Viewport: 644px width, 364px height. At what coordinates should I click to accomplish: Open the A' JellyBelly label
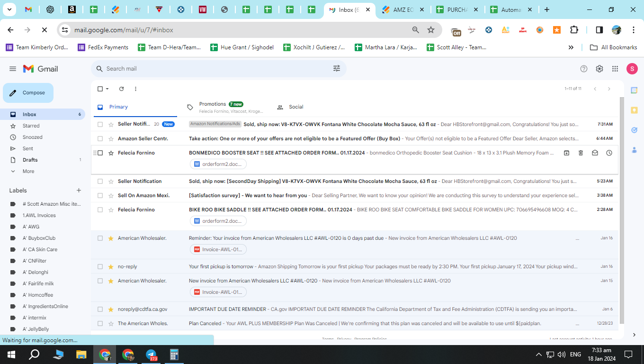coord(36,329)
